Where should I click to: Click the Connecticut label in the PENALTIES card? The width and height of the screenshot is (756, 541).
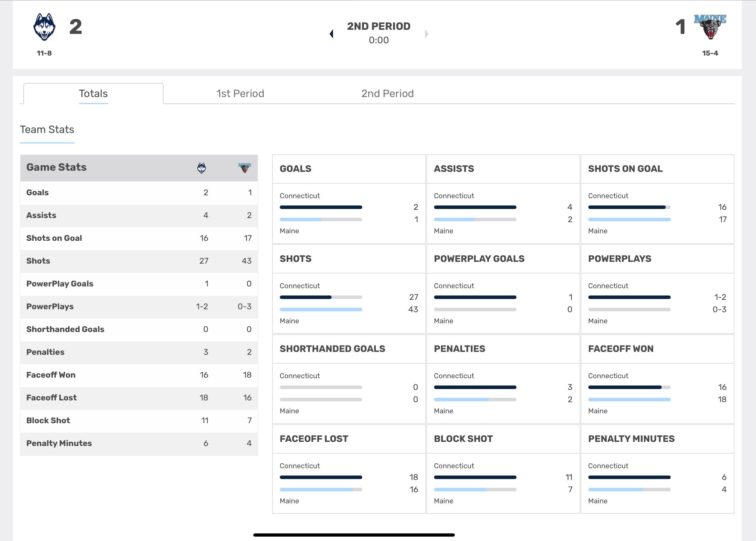[x=454, y=376]
